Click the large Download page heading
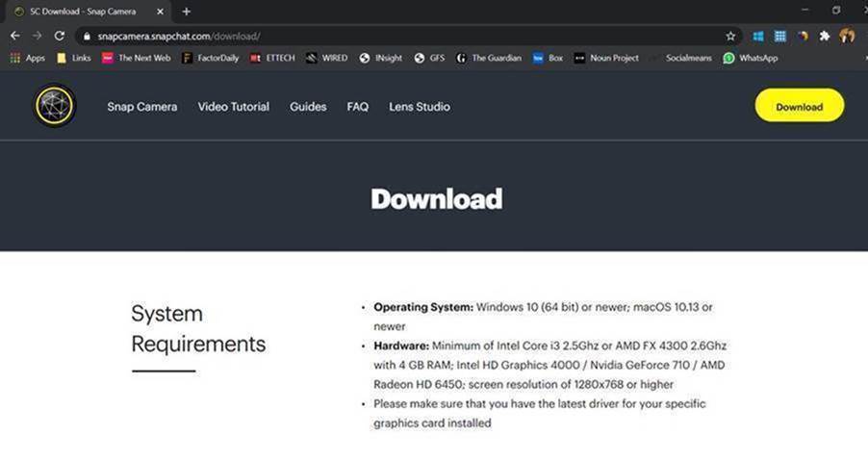 [437, 198]
